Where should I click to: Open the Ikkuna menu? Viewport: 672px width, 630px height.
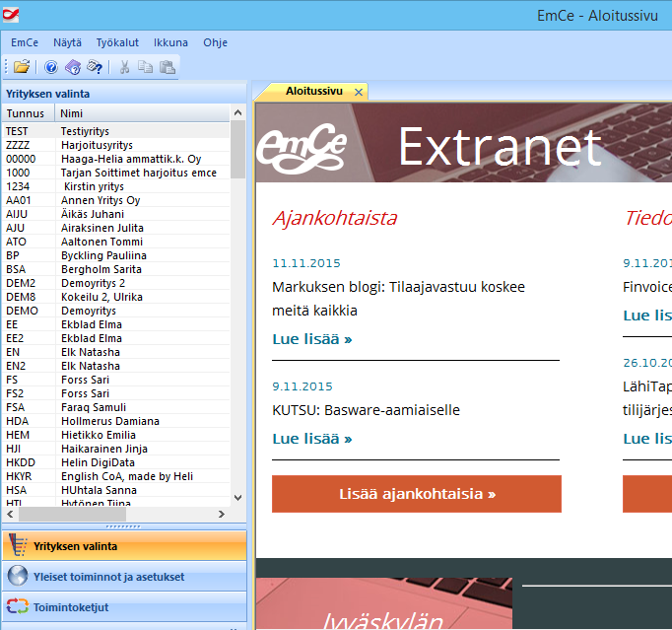point(170,42)
